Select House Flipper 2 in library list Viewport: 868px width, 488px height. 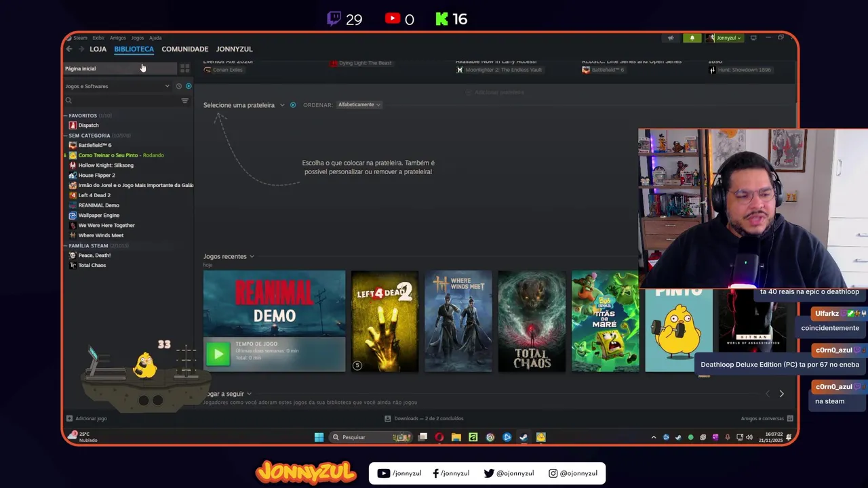click(x=97, y=175)
